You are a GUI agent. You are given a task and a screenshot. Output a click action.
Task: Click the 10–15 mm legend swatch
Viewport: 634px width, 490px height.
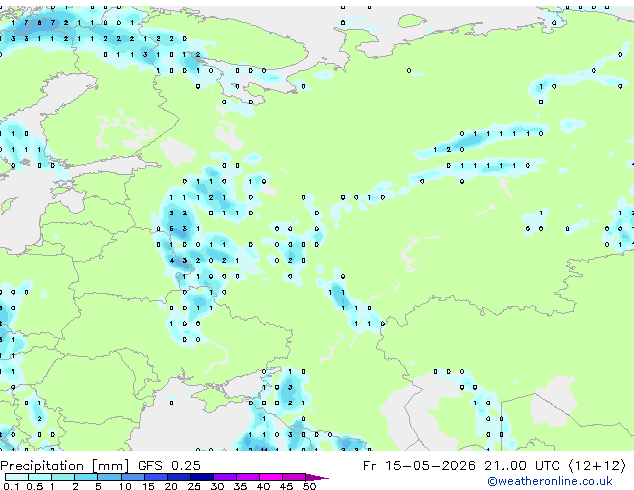[133, 477]
